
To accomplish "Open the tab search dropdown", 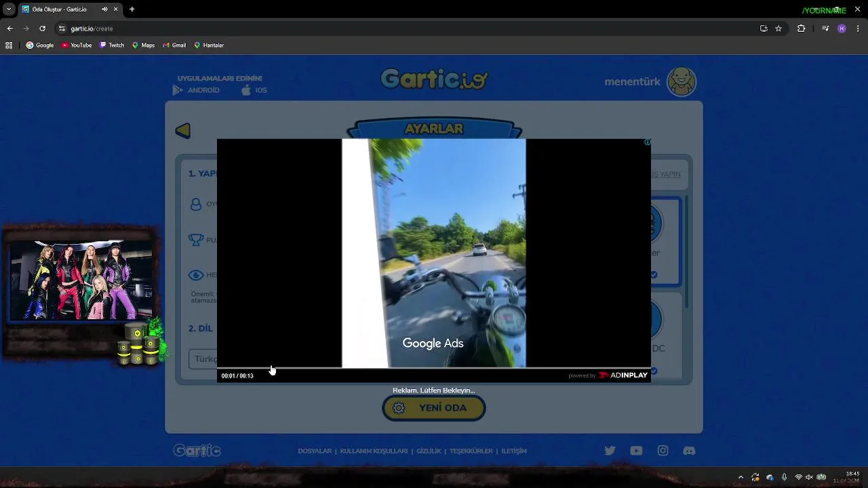I will pos(9,9).
